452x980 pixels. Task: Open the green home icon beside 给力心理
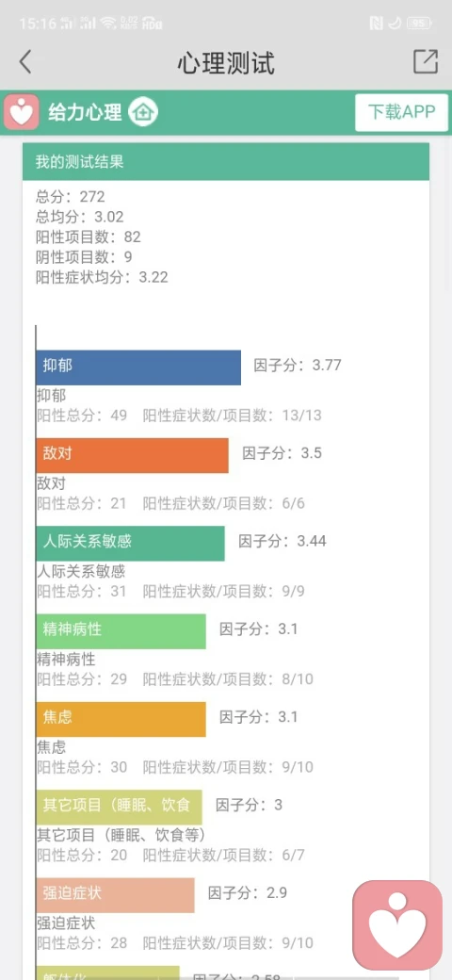click(143, 112)
